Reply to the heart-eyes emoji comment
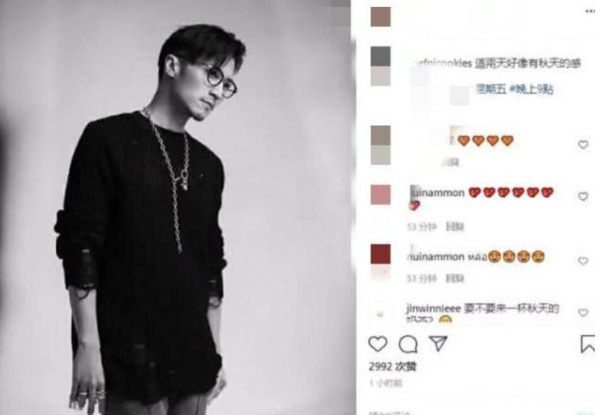The image size is (606, 415). tap(454, 278)
